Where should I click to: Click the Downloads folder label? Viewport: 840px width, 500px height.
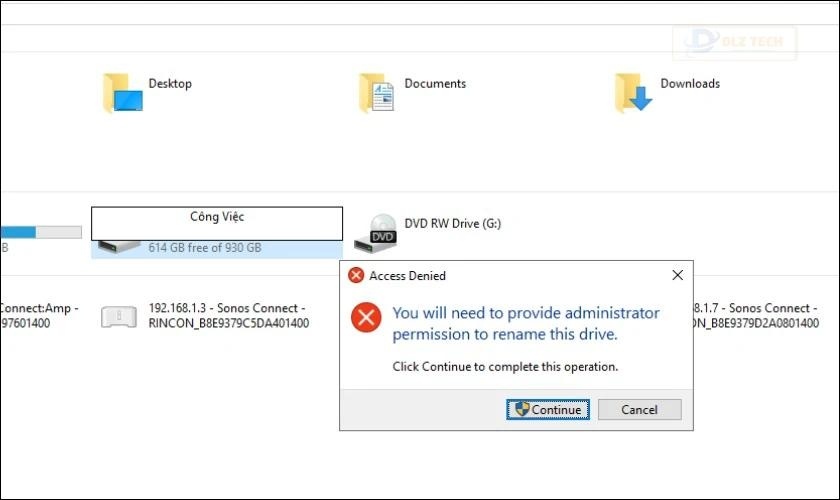click(x=690, y=84)
